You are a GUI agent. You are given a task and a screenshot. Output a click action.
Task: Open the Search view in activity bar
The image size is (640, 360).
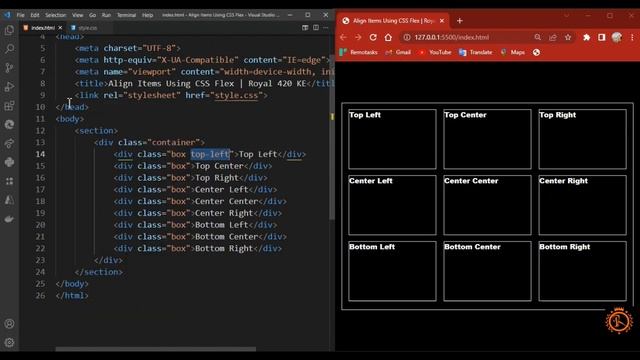[9, 49]
